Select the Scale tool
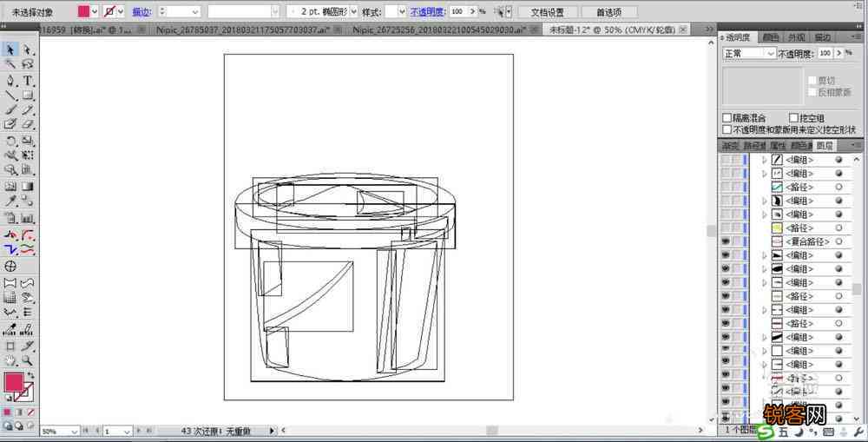The image size is (868, 442). pos(27,142)
